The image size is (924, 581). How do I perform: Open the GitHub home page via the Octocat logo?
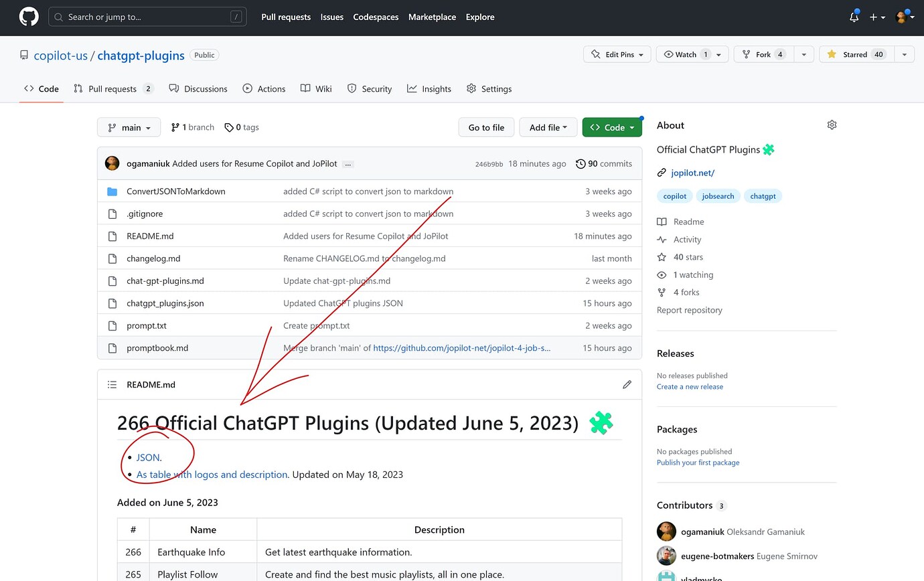click(28, 17)
